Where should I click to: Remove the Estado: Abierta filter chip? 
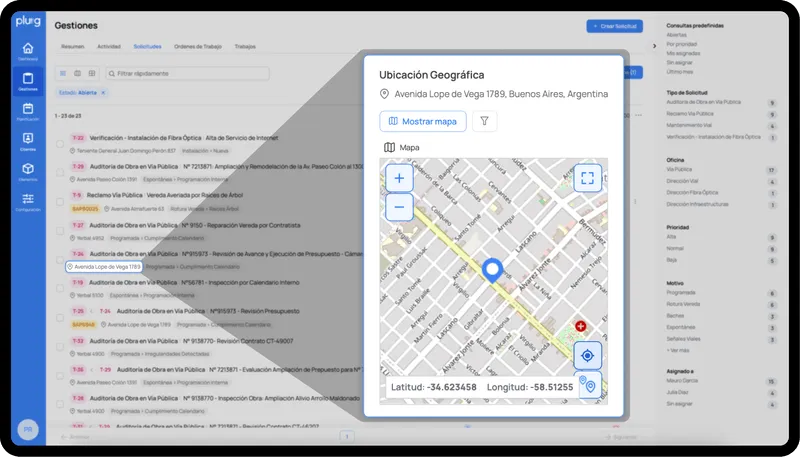click(103, 93)
